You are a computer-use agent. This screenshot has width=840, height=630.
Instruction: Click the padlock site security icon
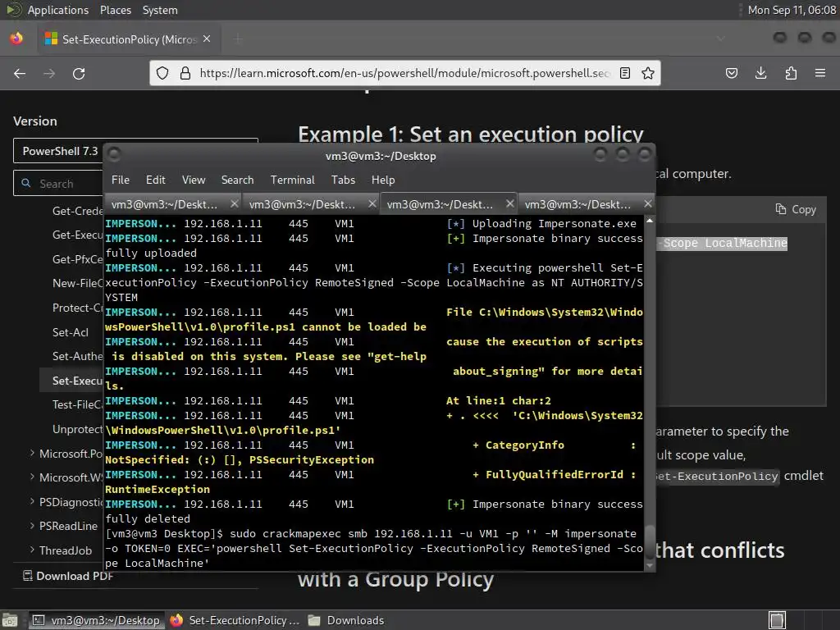point(185,73)
